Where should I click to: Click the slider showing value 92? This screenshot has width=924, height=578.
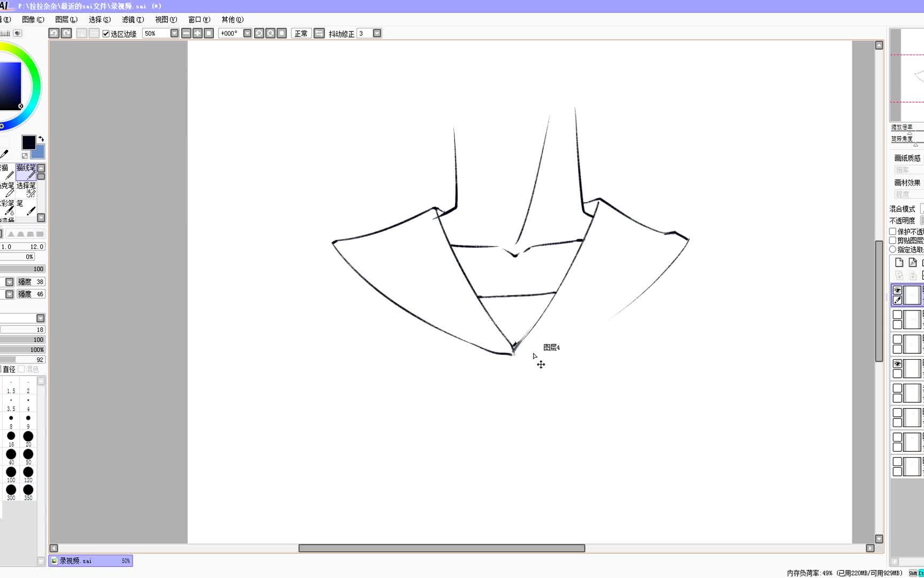click(x=22, y=360)
